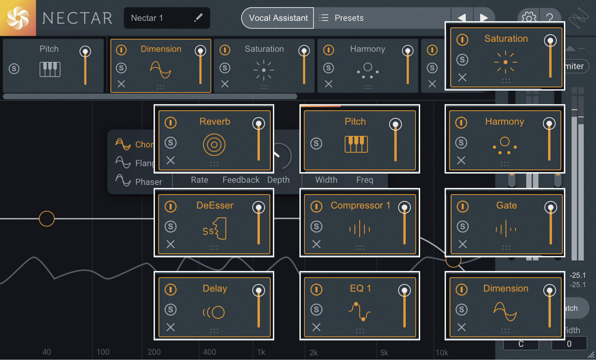Click the wave icon in strip Dimension module

pyautogui.click(x=160, y=70)
